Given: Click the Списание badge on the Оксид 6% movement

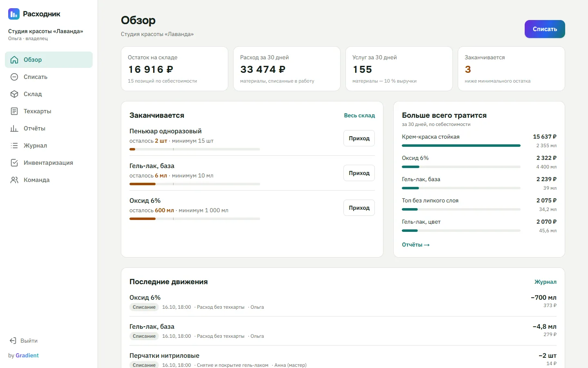Looking at the screenshot, I should [144, 307].
